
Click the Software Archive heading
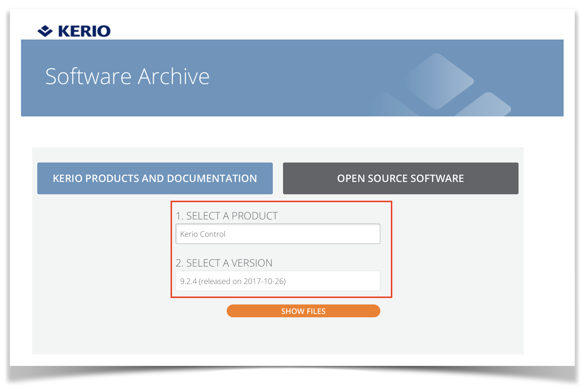[x=127, y=76]
